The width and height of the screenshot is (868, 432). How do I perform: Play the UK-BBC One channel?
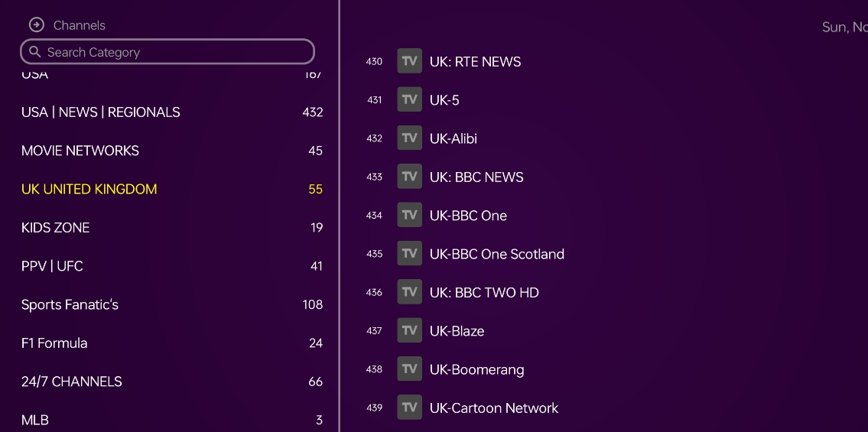coord(468,216)
